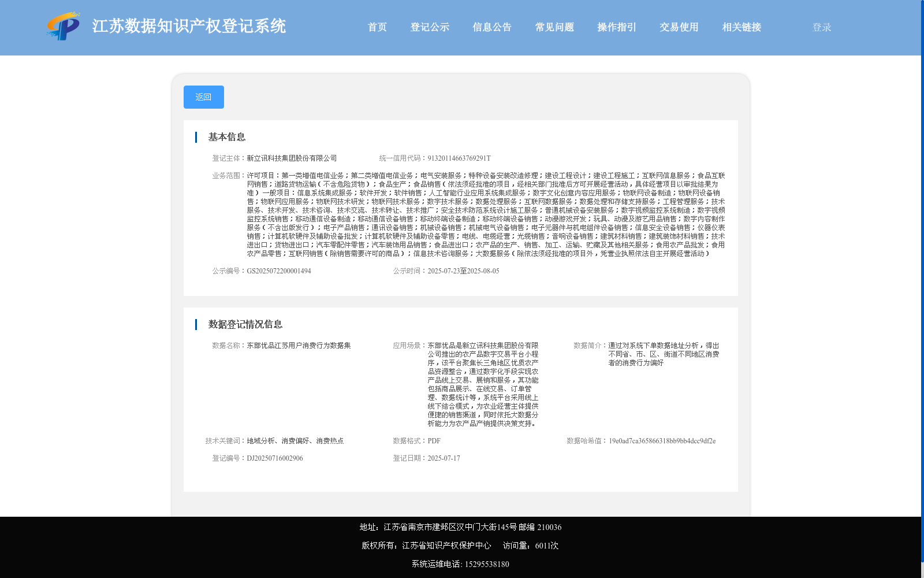The width and height of the screenshot is (924, 578).
Task: Click the blue 返回 button
Action: 204,97
